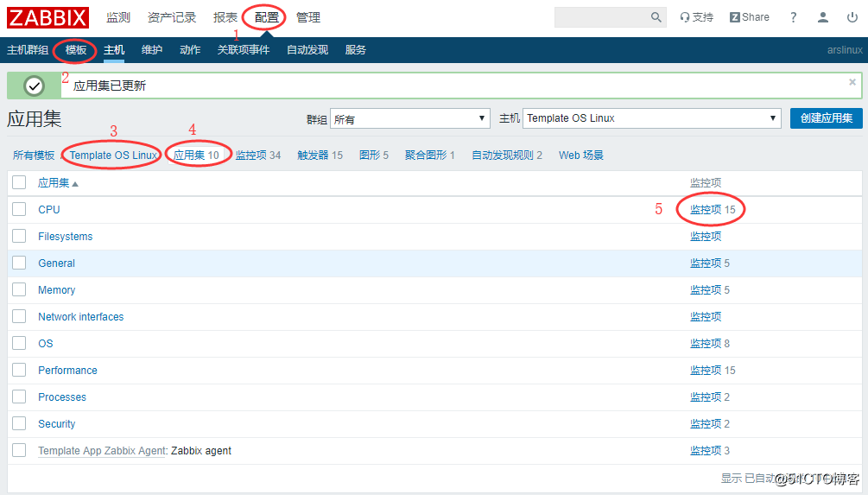Switch to 聚合图形 1 tab
Viewport: 868px width, 495px height.
coord(429,155)
